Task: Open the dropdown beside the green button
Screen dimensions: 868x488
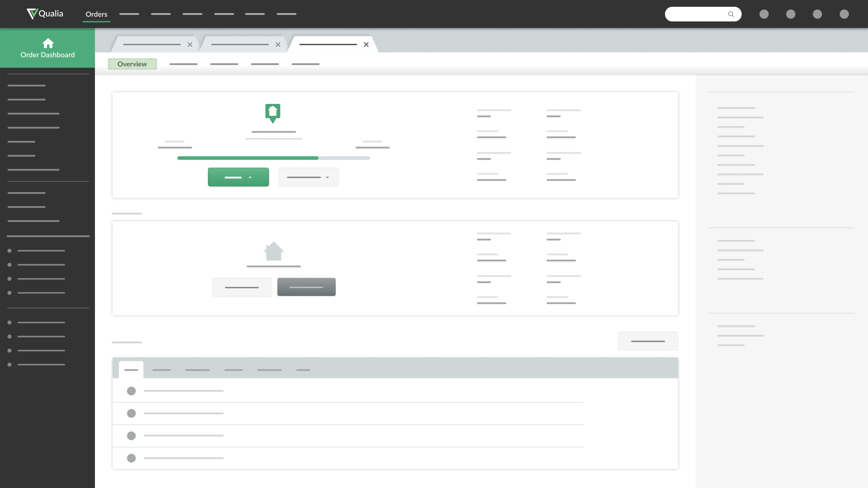Action: click(x=308, y=177)
